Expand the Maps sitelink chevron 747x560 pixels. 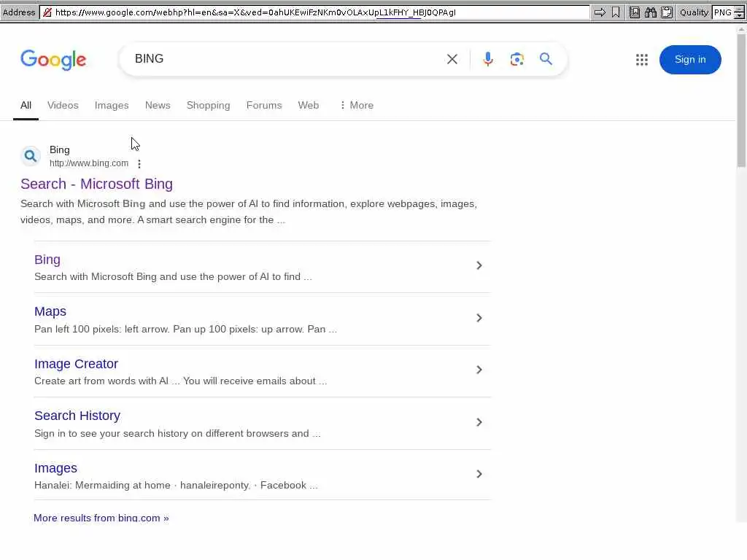479,318
